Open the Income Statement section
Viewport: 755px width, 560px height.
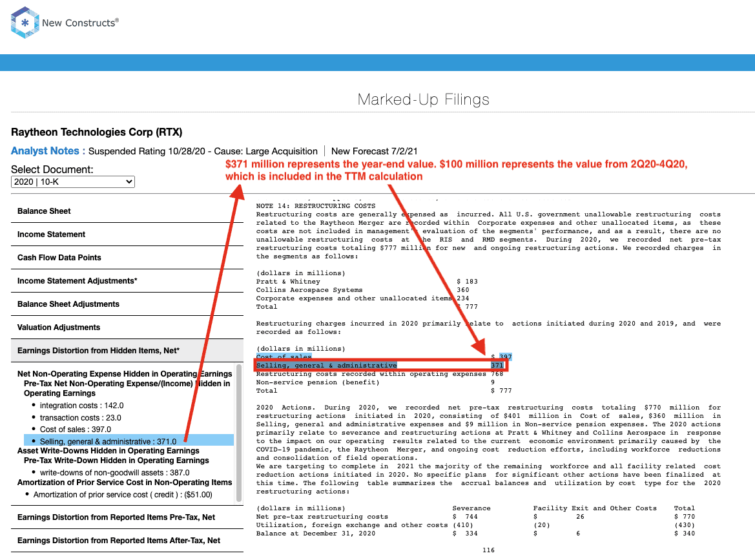pyautogui.click(x=127, y=234)
